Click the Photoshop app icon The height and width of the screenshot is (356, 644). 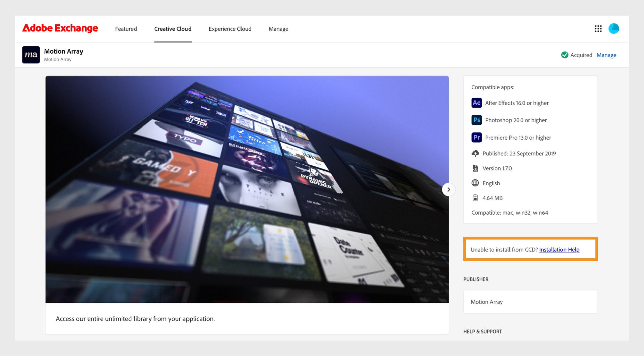pyautogui.click(x=476, y=120)
